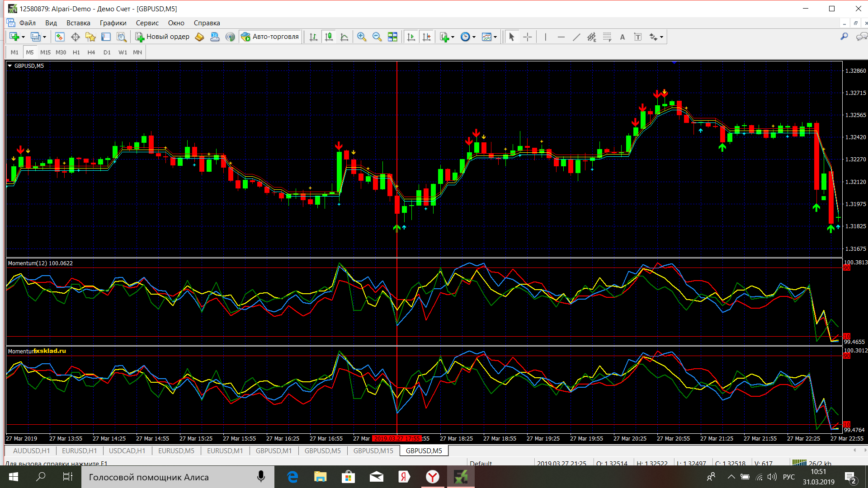Switch to the EURUSD,H1 chart tab
This screenshot has width=868, height=488.
pos(79,450)
